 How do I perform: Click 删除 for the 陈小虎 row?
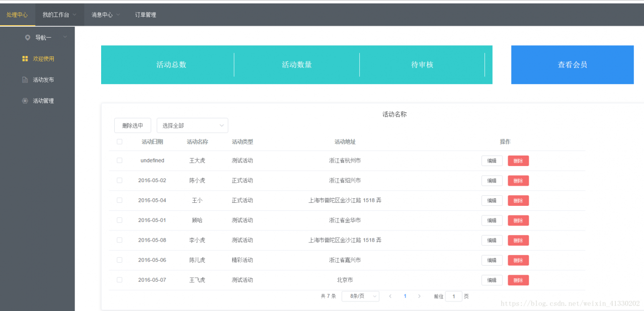518,181
